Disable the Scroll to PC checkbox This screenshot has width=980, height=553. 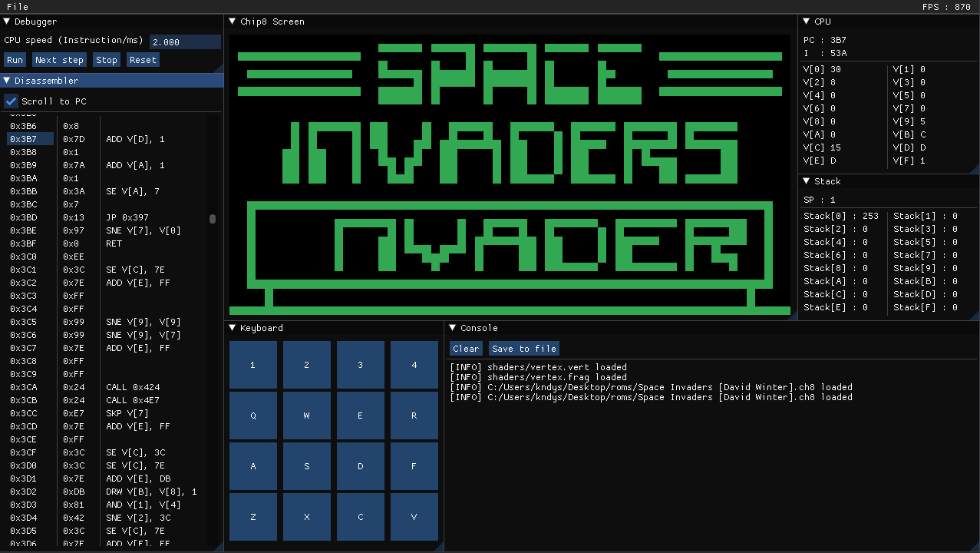(11, 101)
